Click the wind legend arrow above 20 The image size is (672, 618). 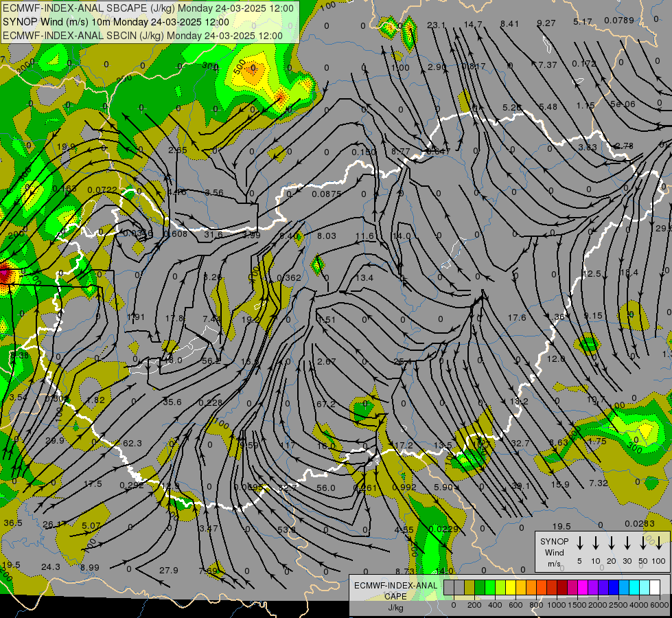pos(612,542)
